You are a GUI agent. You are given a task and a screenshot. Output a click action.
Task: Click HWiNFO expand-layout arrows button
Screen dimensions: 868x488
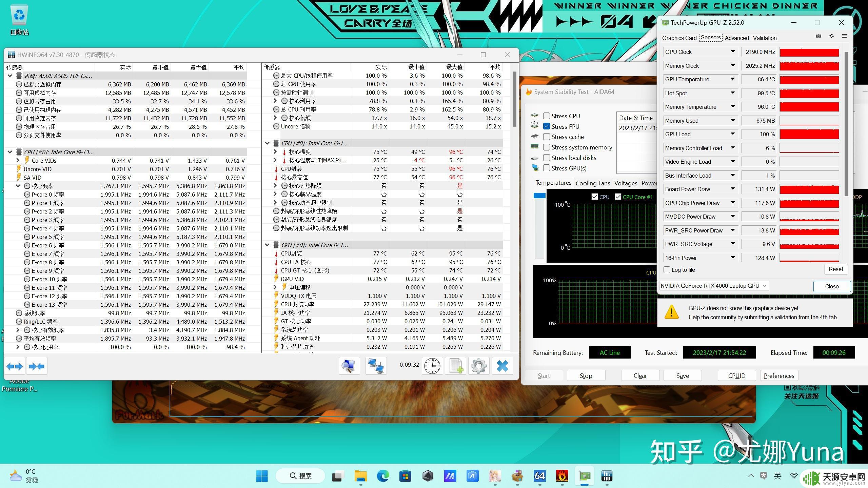coord(15,366)
